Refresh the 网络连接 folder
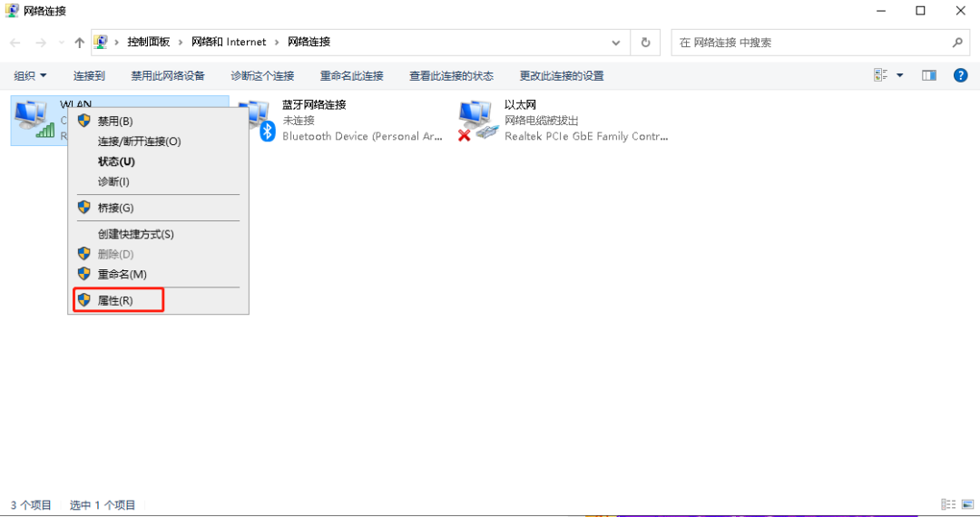 tap(646, 43)
